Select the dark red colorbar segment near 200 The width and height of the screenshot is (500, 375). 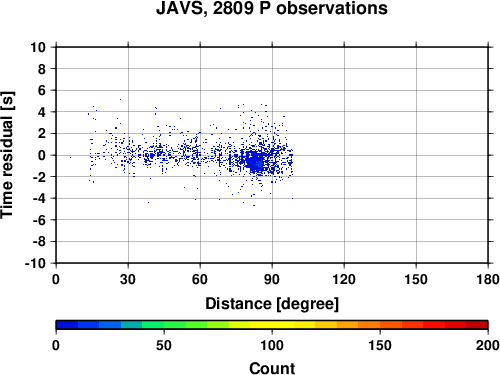[477, 325]
